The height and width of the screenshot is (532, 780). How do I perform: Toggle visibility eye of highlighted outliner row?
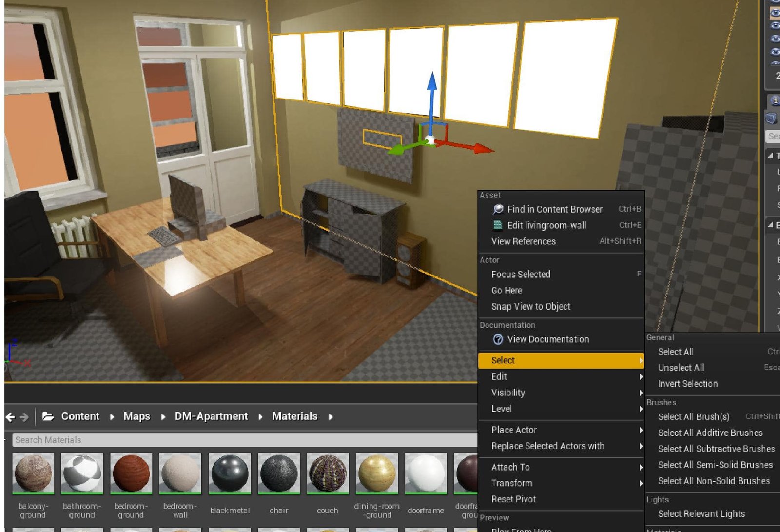pos(775,13)
